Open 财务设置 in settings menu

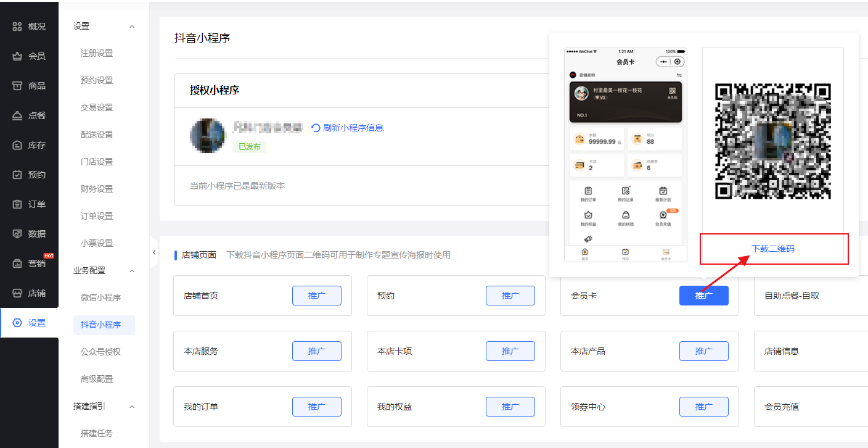(97, 189)
